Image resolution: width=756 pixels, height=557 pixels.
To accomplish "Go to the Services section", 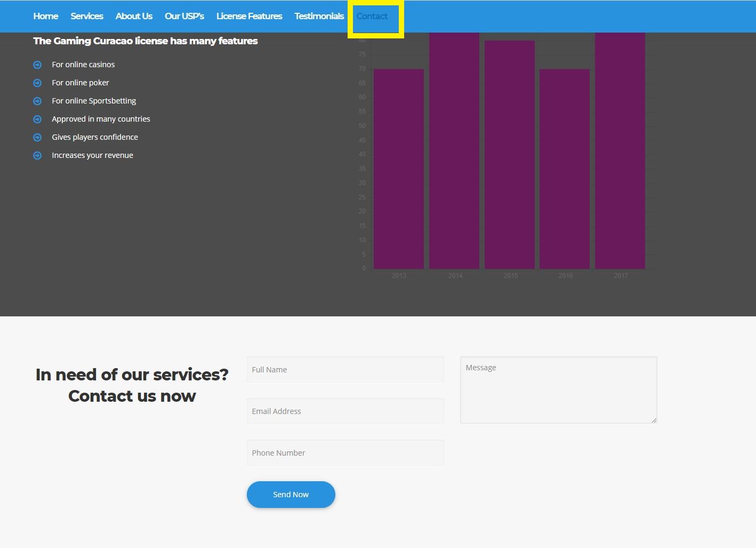I will coord(87,17).
